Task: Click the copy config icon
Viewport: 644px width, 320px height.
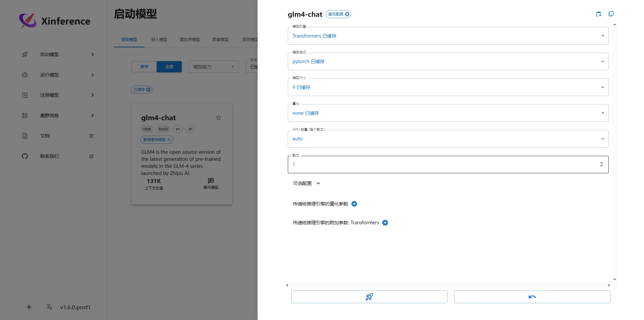Action: pyautogui.click(x=611, y=14)
